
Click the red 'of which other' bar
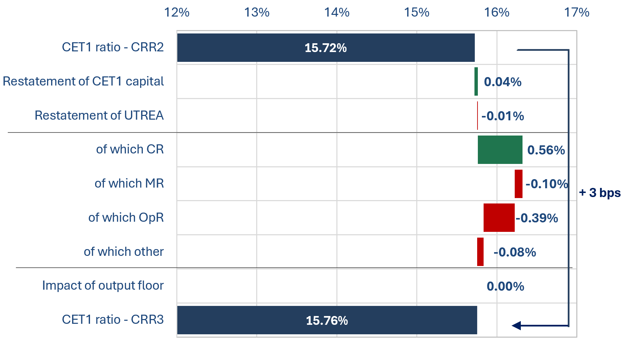[480, 252]
